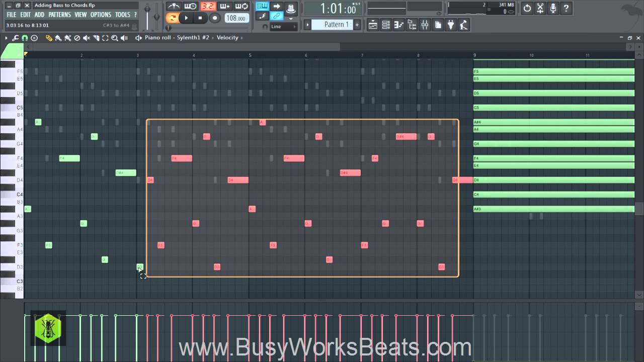Screen dimensions: 644x362
Task: Open the PATTERNS menu
Action: [x=59, y=15]
